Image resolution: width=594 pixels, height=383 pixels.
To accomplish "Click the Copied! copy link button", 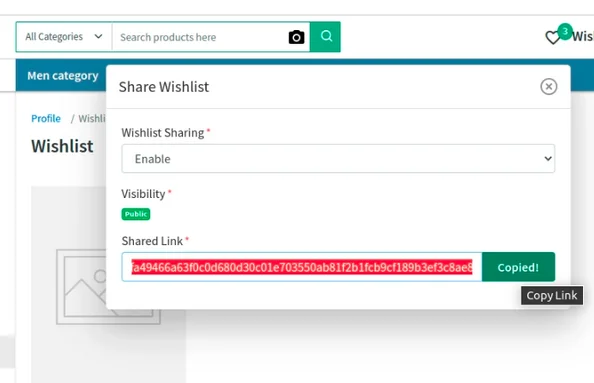I will [518, 267].
